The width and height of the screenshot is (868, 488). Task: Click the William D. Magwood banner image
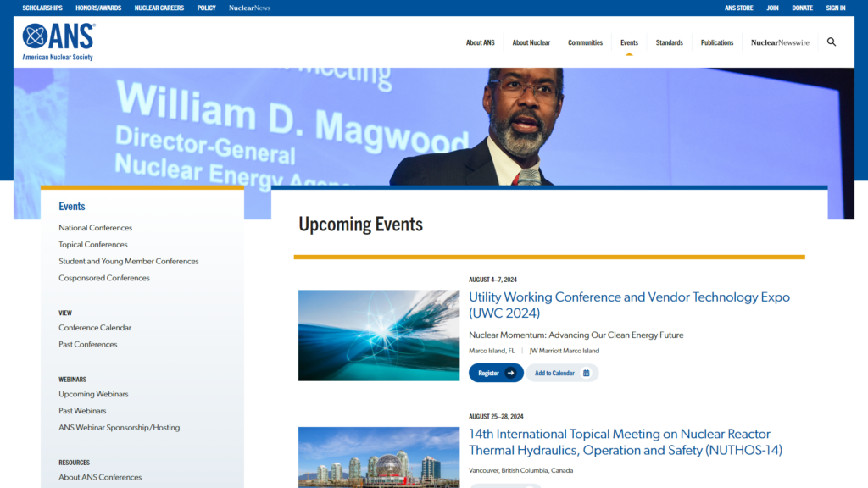[x=433, y=127]
